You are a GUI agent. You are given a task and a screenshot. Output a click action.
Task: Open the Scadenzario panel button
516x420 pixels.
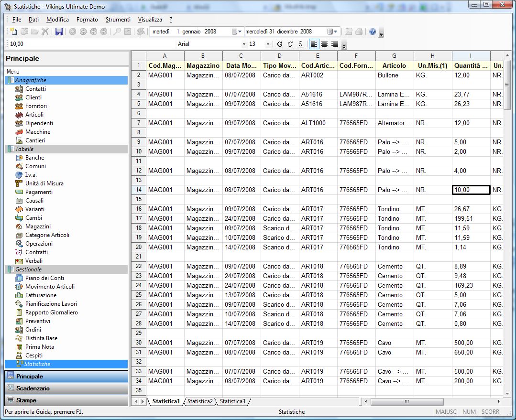tap(66, 388)
